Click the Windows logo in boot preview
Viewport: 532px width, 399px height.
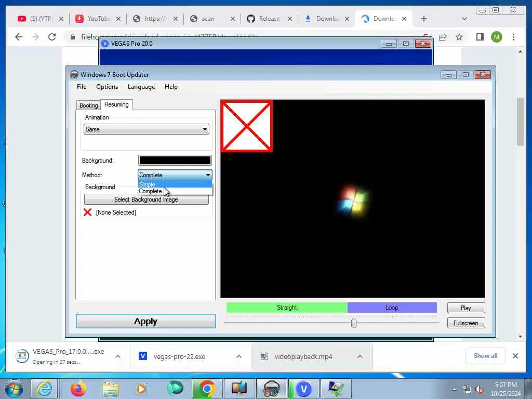tap(353, 201)
